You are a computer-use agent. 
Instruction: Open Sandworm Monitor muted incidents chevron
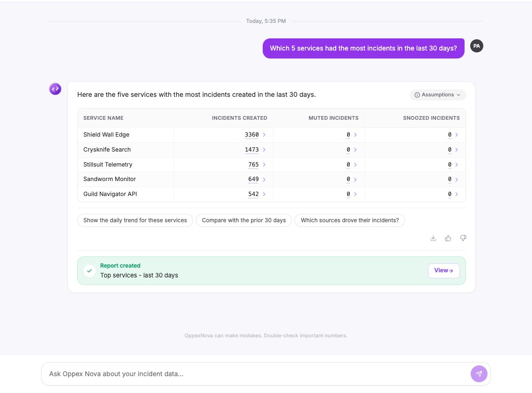pos(355,179)
